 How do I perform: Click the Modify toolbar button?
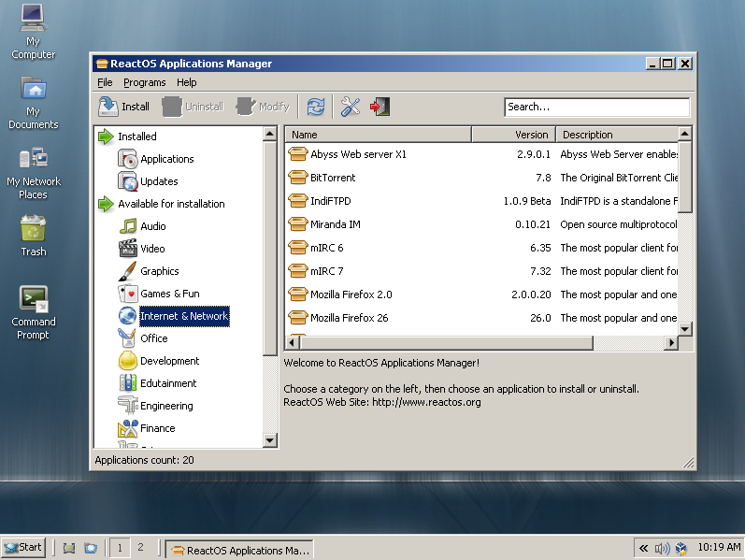263,107
